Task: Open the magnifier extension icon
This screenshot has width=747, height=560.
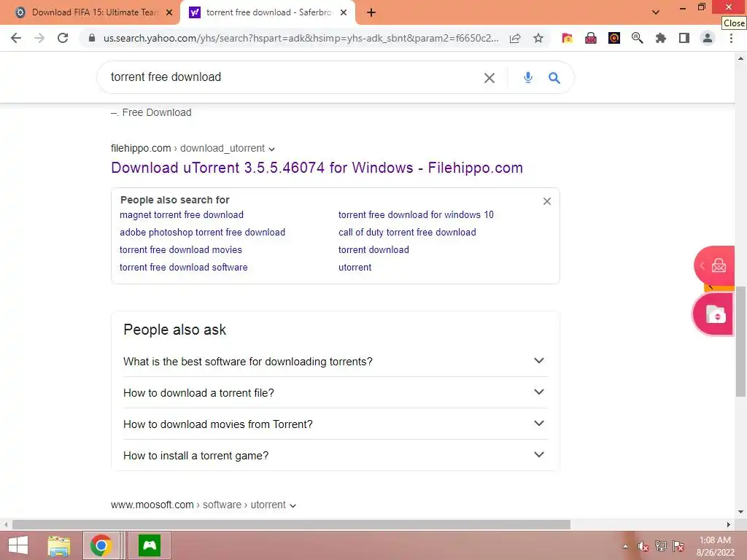Action: pos(638,38)
